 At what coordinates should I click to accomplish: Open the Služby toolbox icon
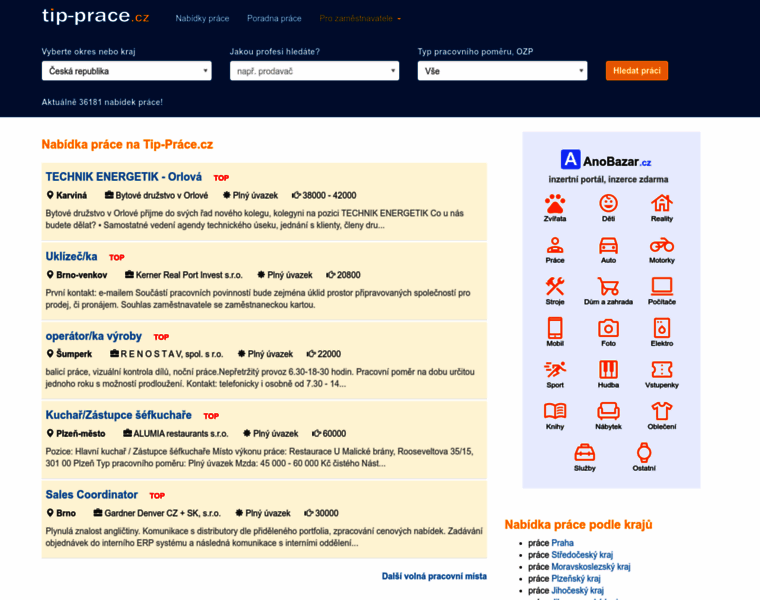585,453
